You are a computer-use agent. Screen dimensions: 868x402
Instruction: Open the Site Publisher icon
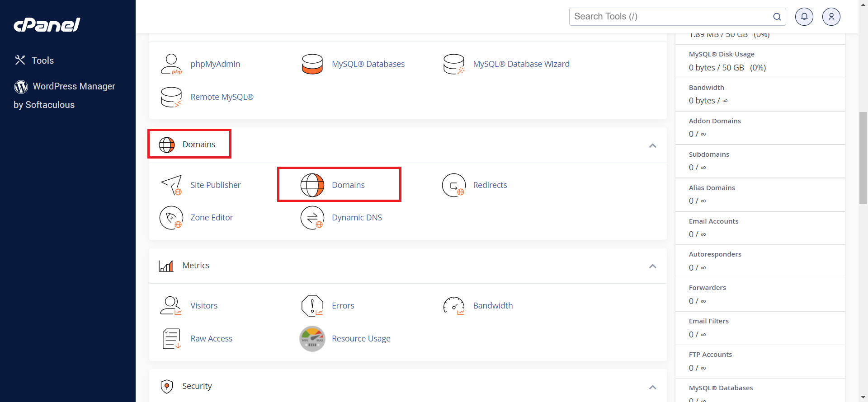[171, 185]
